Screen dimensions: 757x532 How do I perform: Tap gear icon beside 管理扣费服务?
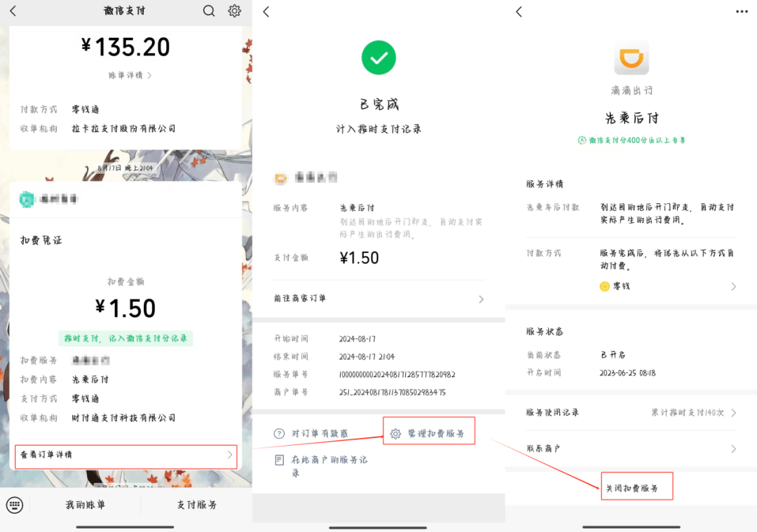click(395, 433)
